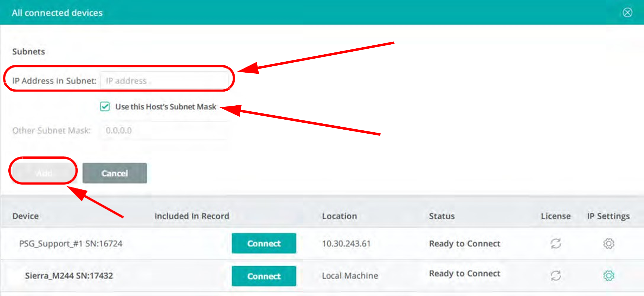Close the All connected devices dialog

coord(627,12)
